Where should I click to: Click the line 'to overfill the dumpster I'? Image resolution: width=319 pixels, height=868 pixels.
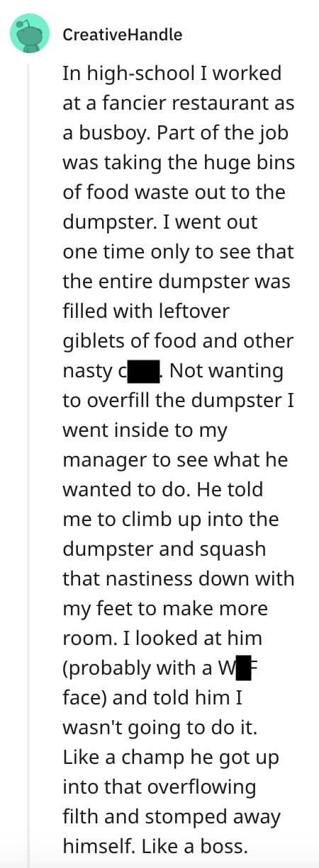[178, 400]
